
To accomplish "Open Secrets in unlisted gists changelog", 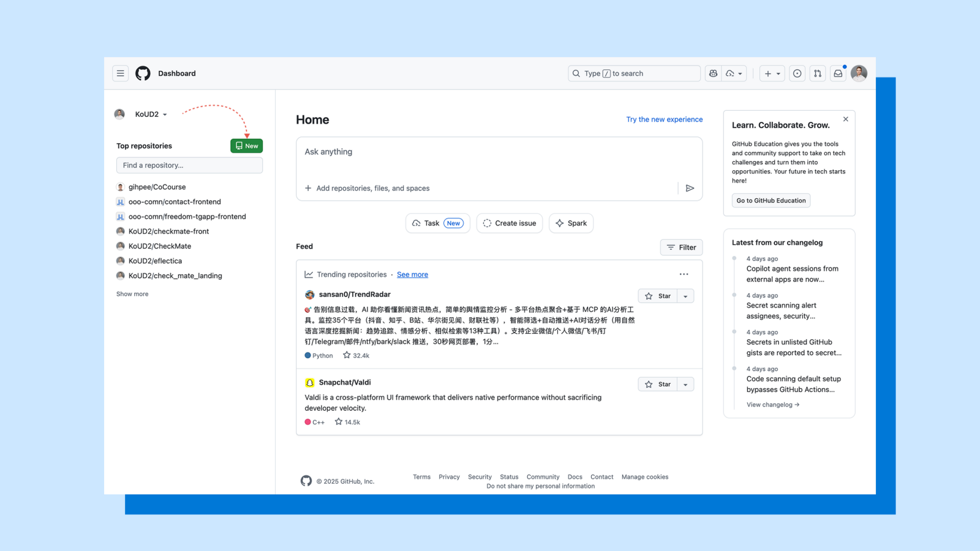I will pos(794,348).
